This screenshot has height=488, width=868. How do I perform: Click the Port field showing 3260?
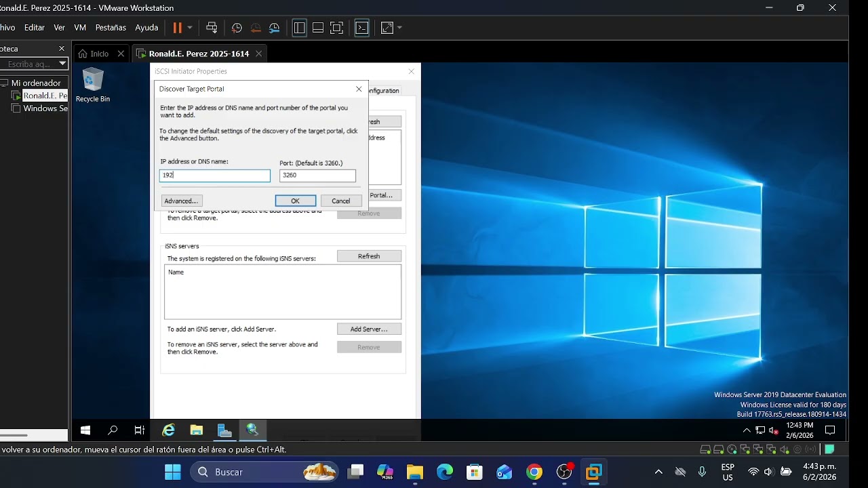click(x=317, y=176)
